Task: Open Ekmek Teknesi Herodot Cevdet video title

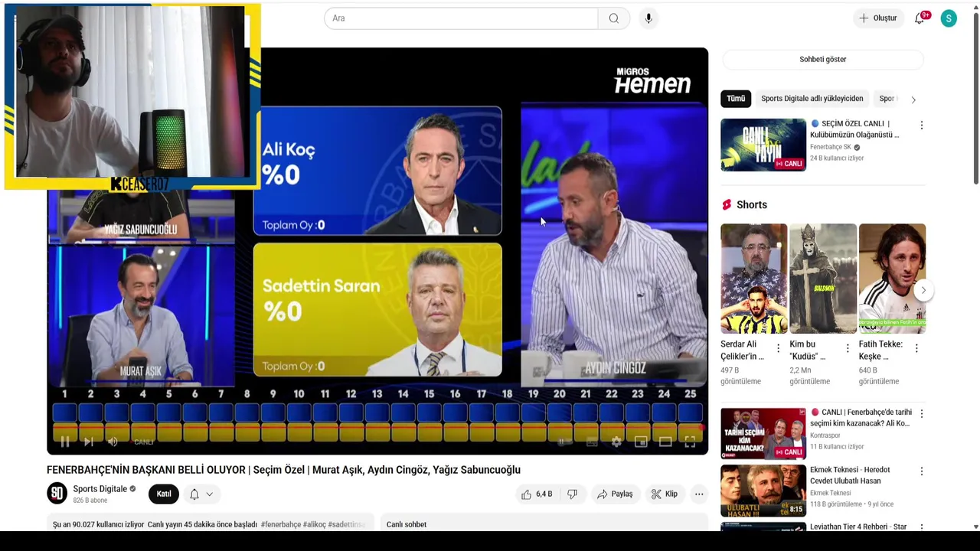Action: coord(851,475)
